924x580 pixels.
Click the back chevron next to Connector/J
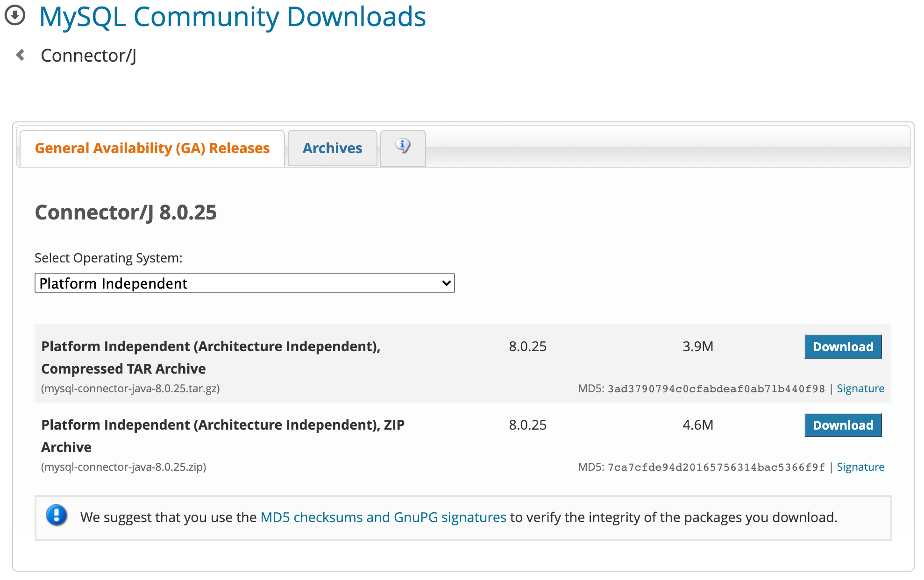tap(20, 55)
